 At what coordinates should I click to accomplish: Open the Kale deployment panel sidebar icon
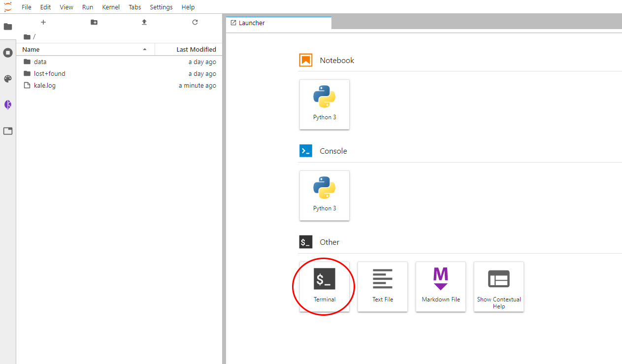(8, 104)
